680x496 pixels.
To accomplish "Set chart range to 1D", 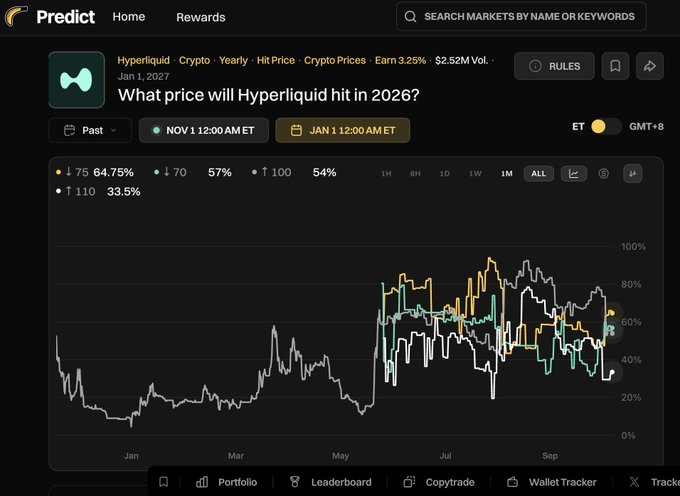I will coord(445,173).
